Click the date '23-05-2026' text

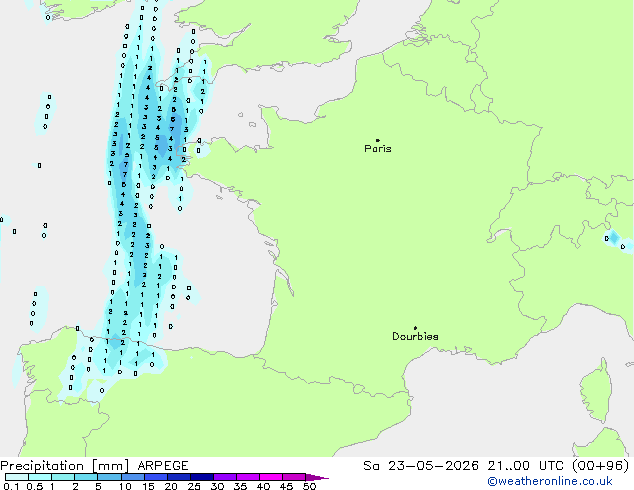[x=433, y=466]
